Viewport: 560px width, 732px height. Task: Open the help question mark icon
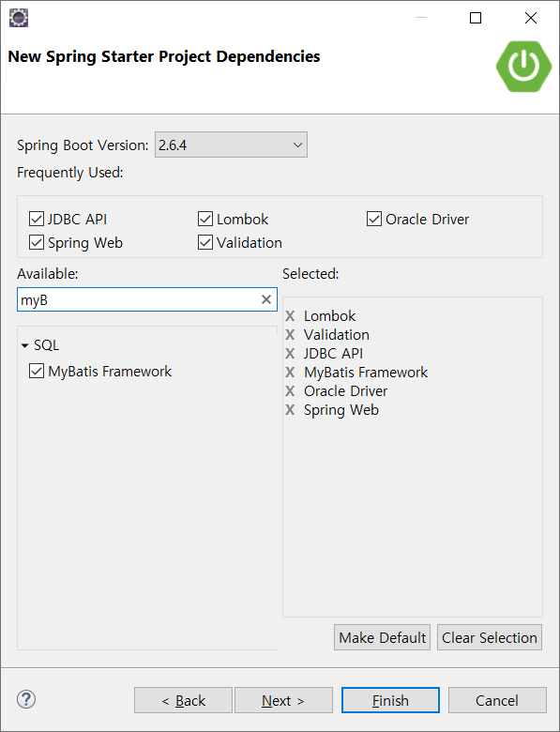point(26,699)
